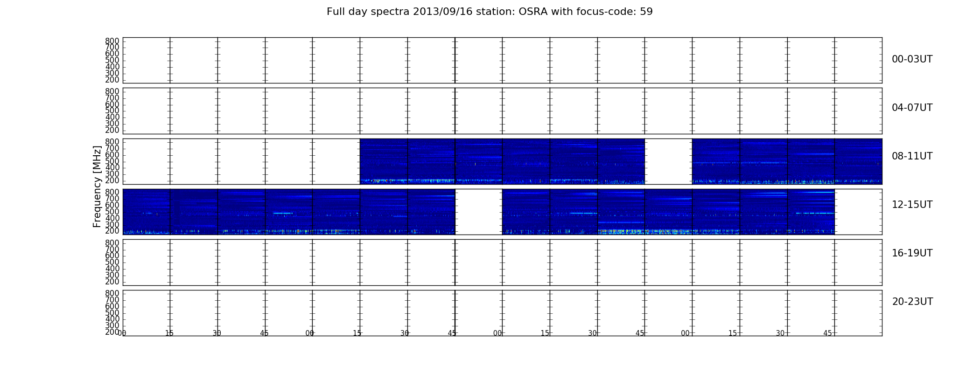Click the plot title 'Full day spectra 2013/09/16'
Viewport: 980px width, 373px height.
click(x=490, y=12)
